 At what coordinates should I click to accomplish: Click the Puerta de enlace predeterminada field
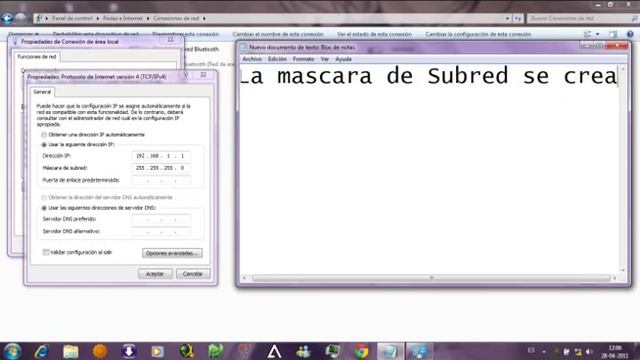(x=161, y=180)
